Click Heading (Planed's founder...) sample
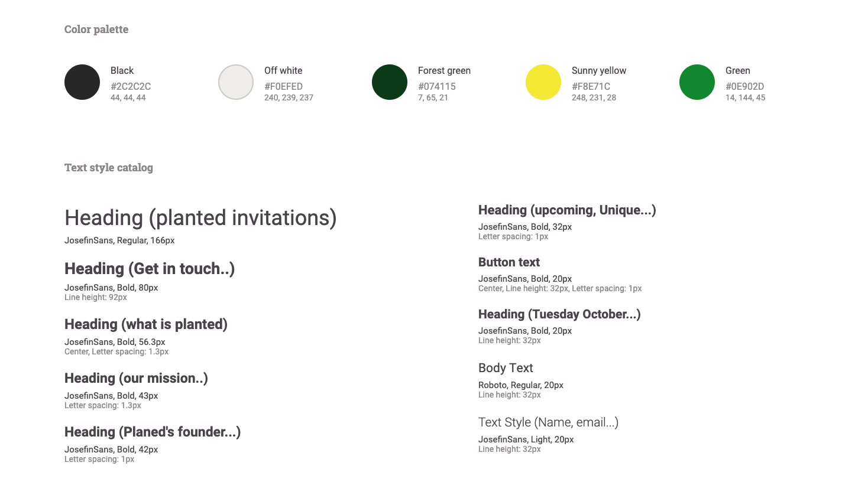This screenshot has width=868, height=482. pyautogui.click(x=153, y=432)
